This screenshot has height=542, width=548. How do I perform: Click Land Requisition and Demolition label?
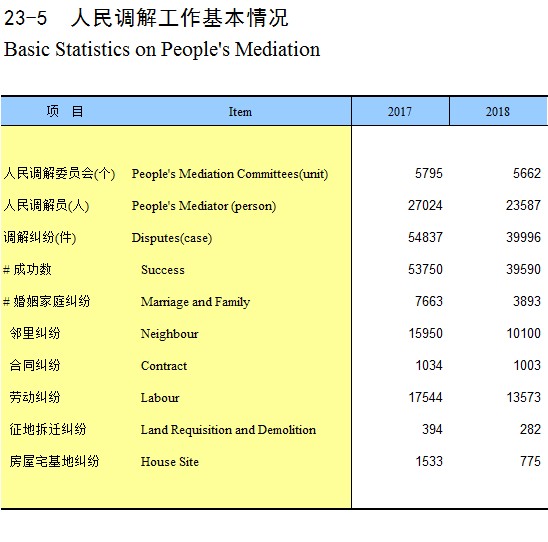[x=228, y=430]
